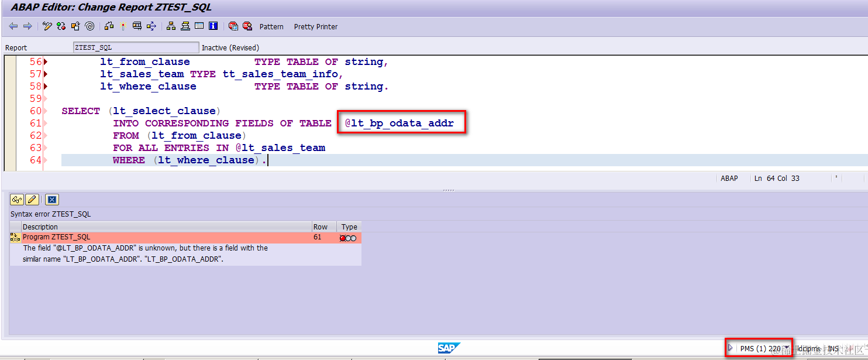Screen dimensions: 868x360
Task: Click the 'Ln 64 Col 33' position indicator
Action: [x=777, y=179]
